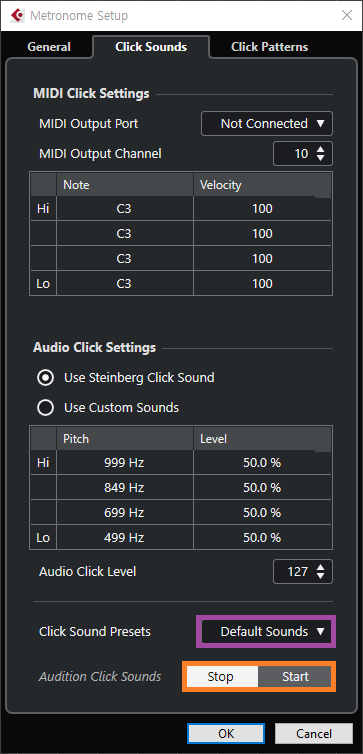Start auditioning click sounds

point(295,677)
